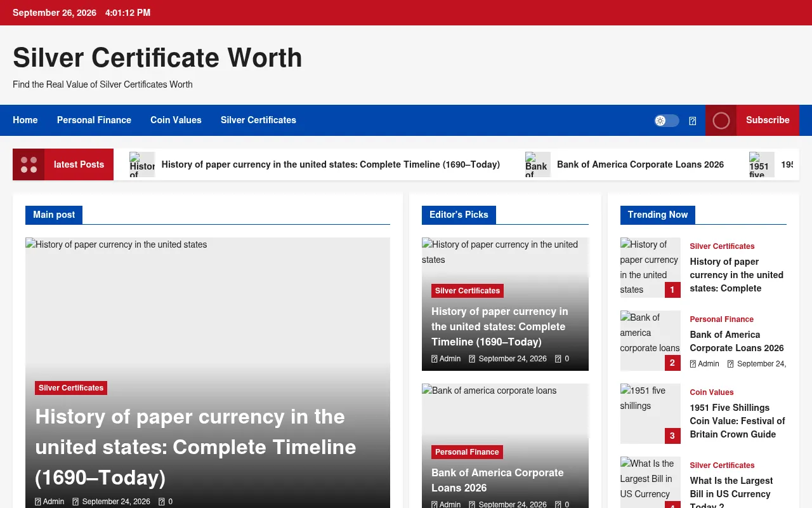Screen dimensions: 812x508
Task: Toggle the light/dark mode switch
Action: tap(667, 121)
